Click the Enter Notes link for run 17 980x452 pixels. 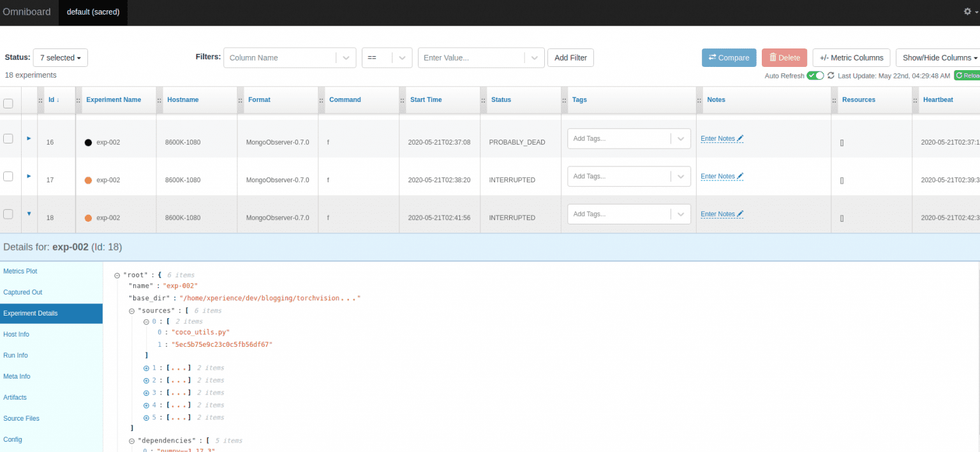718,176
